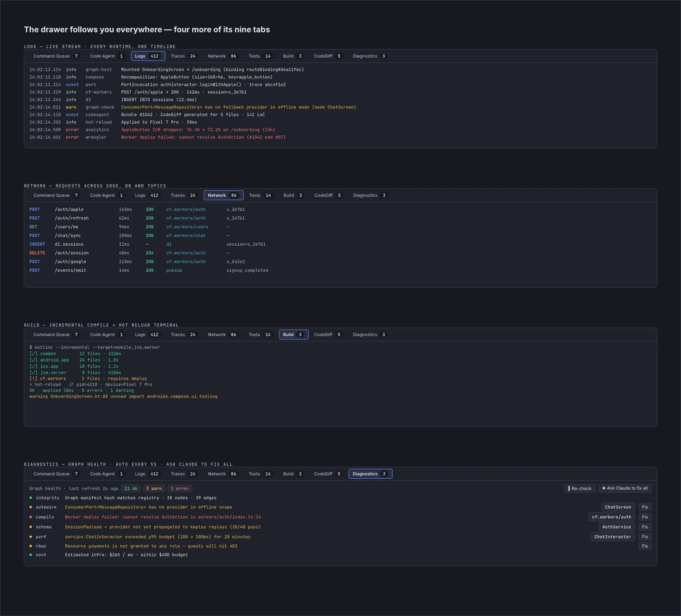Open Code Agent tab in the Network drawer
This screenshot has height=616, width=681.
pos(107,195)
